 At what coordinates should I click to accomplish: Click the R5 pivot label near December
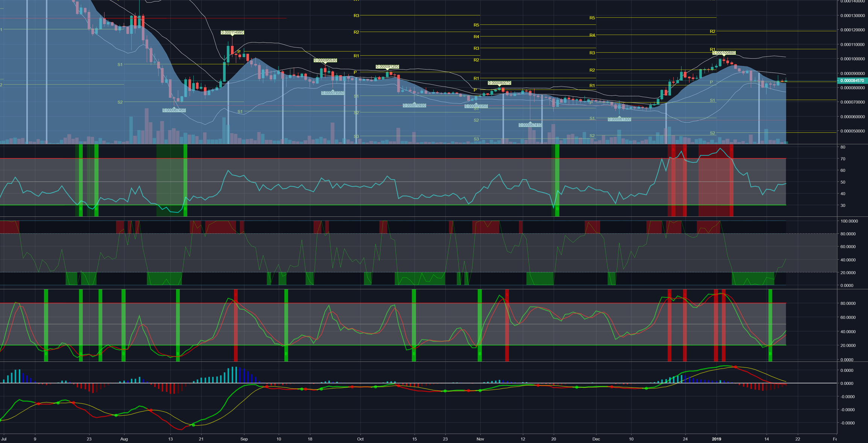(x=592, y=18)
